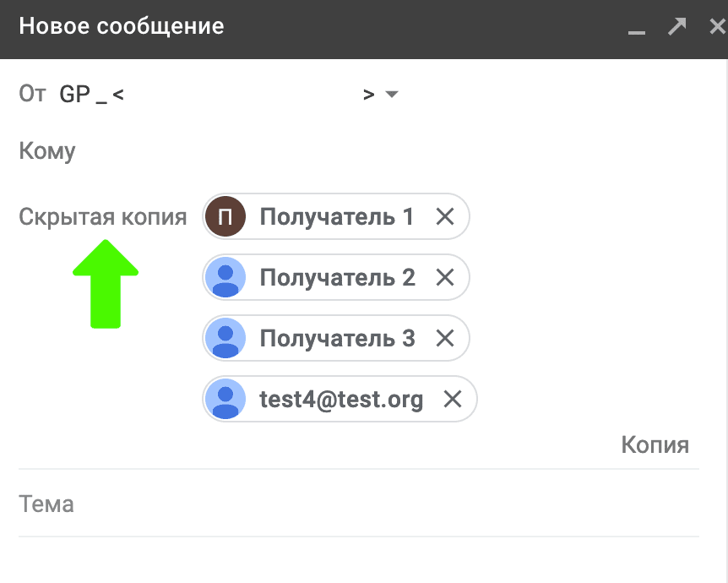Screen dimensions: 728x583
Task: Close the Новое сообщение window
Action: click(x=717, y=26)
